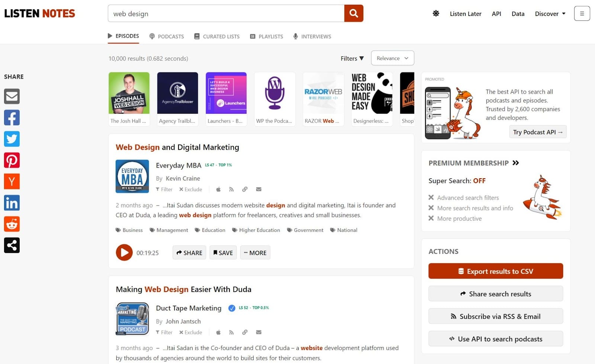Share via email envelope icon in sidebar

[x=12, y=97]
